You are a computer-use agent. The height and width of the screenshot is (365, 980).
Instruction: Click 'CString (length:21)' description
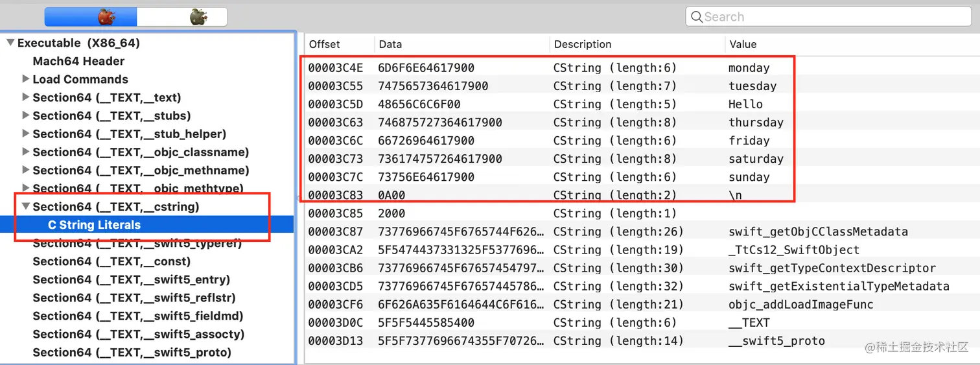[x=618, y=304]
